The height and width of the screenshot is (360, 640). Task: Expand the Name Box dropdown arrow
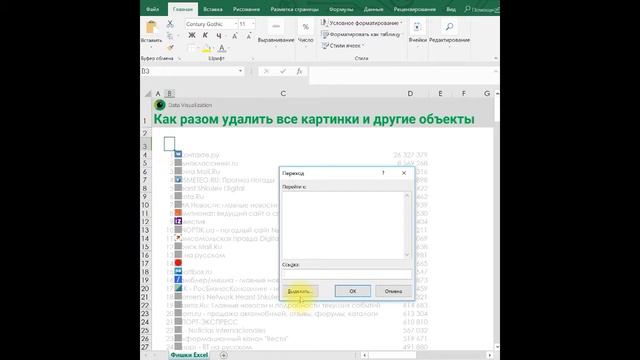coord(240,71)
